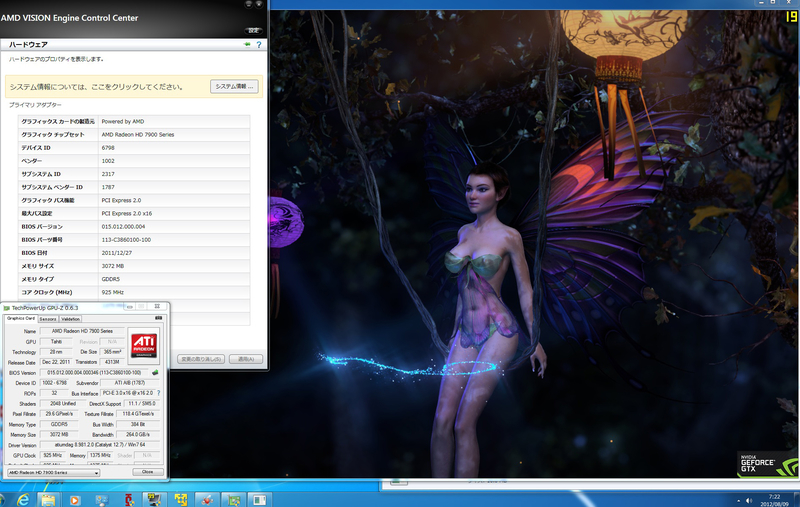
Task: Click the 'PCI Express 2.0 x16' value
Action: pyautogui.click(x=127, y=214)
